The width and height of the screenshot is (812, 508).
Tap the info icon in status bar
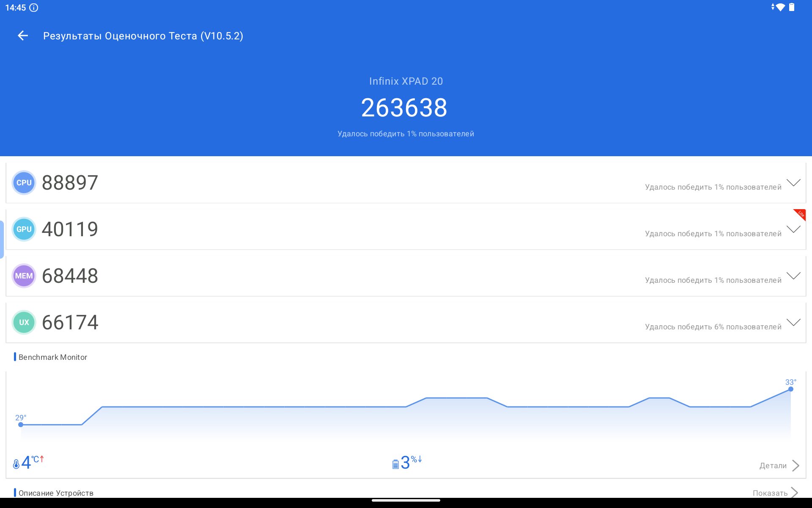coord(34,8)
